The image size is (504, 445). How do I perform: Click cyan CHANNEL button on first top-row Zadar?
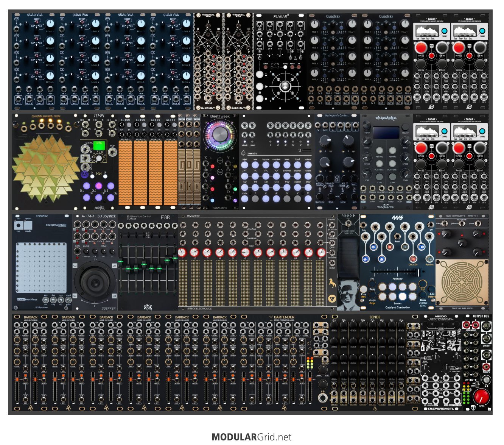(444, 31)
